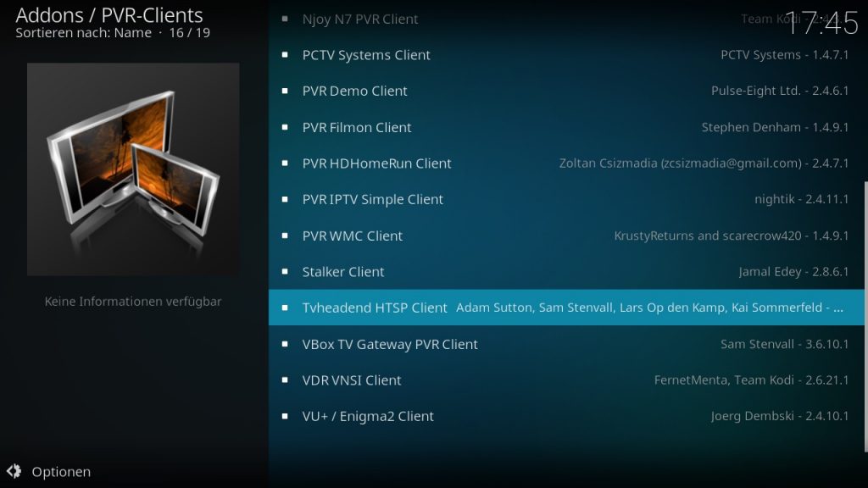
Task: Select Tvheadend HTSP Client addon
Action: coord(566,308)
